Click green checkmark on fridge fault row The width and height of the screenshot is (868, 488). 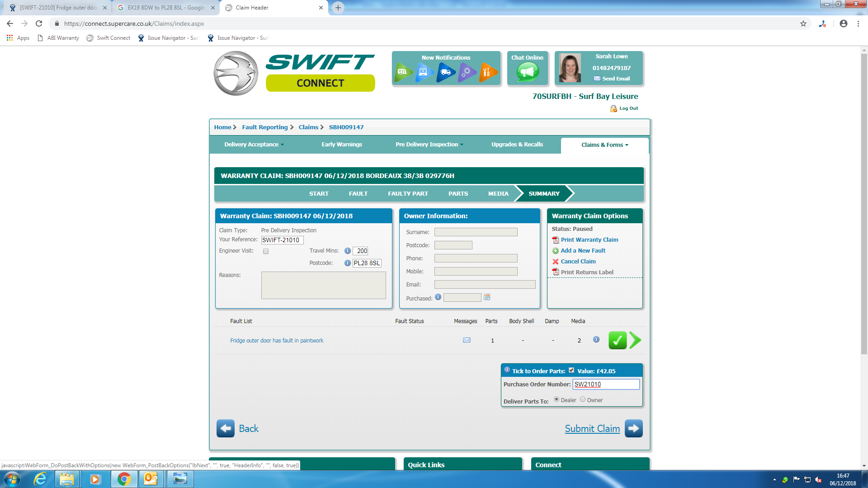click(617, 340)
